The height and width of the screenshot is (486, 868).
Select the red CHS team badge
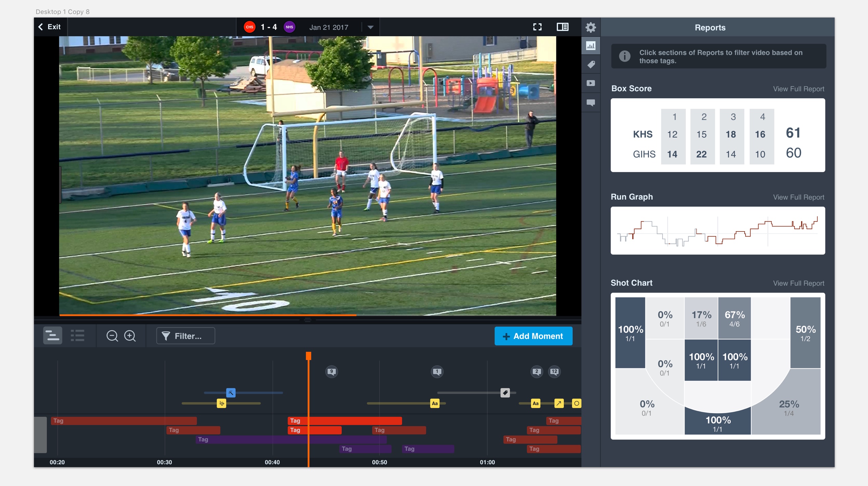coord(250,27)
